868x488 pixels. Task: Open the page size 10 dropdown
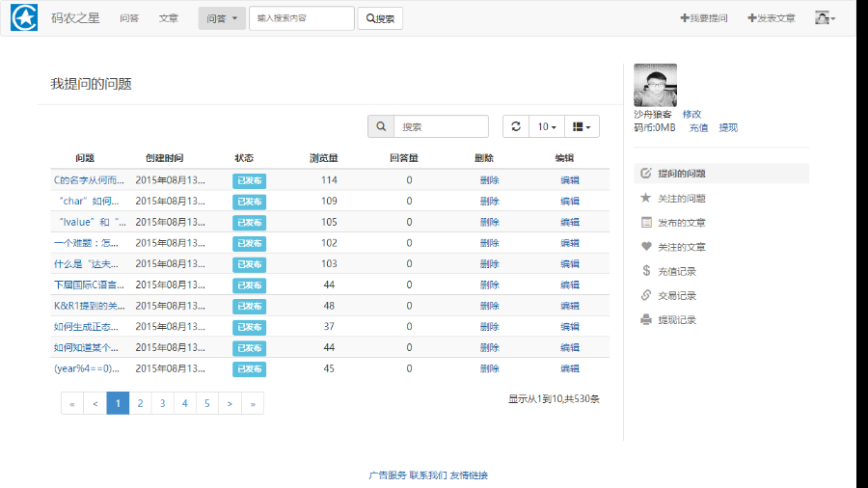click(547, 126)
